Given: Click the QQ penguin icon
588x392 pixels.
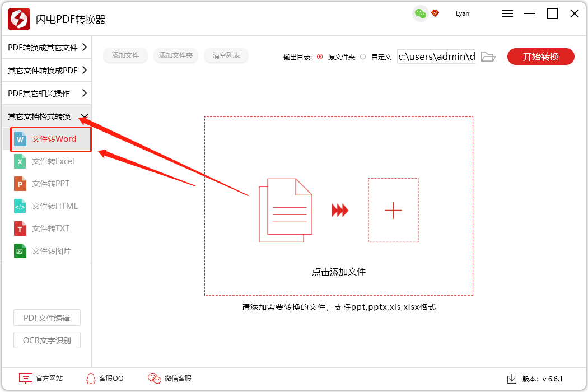Looking at the screenshot, I should (x=91, y=379).
